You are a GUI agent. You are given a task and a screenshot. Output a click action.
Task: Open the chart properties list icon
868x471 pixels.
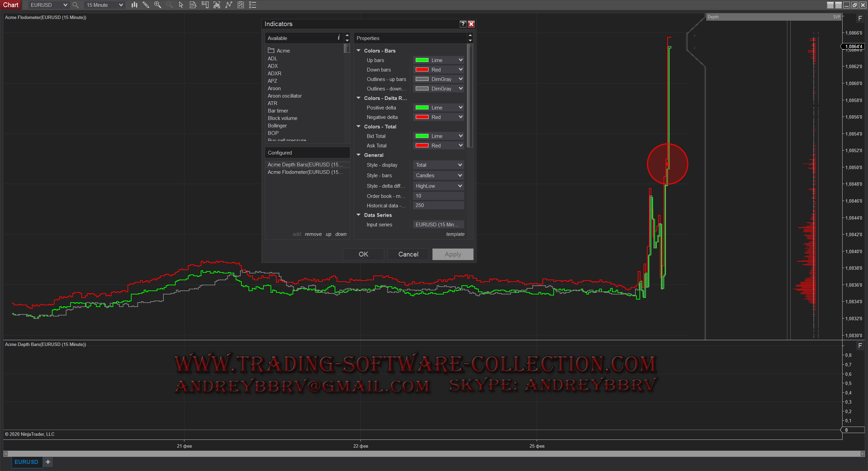[x=253, y=5]
